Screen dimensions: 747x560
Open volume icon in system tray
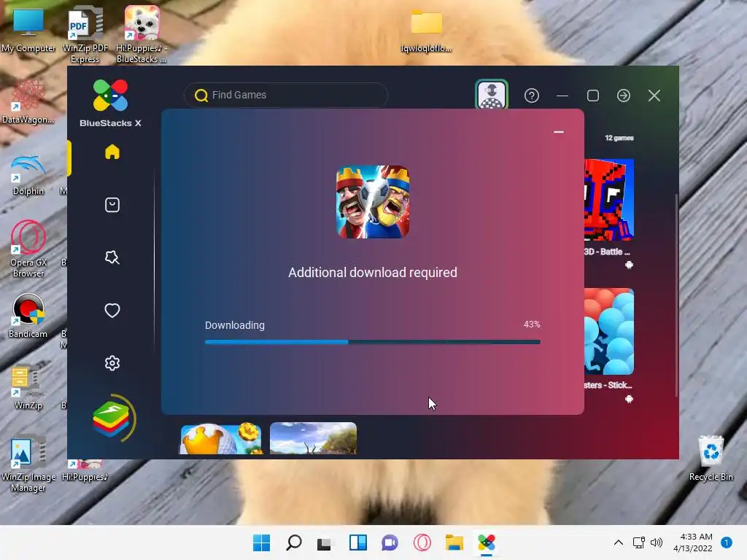click(657, 542)
